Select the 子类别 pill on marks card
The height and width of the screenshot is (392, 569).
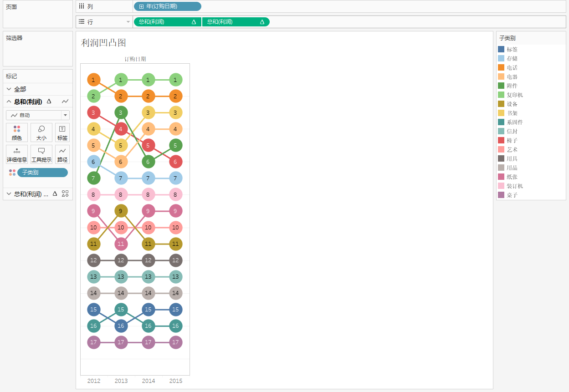[x=42, y=173]
